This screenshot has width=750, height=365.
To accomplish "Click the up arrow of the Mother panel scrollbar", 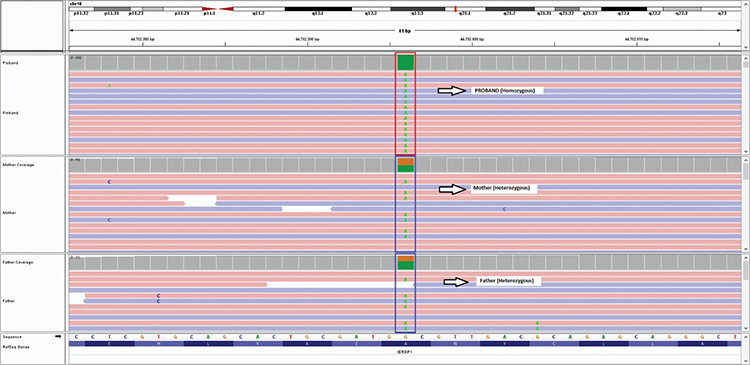I will pyautogui.click(x=745, y=160).
